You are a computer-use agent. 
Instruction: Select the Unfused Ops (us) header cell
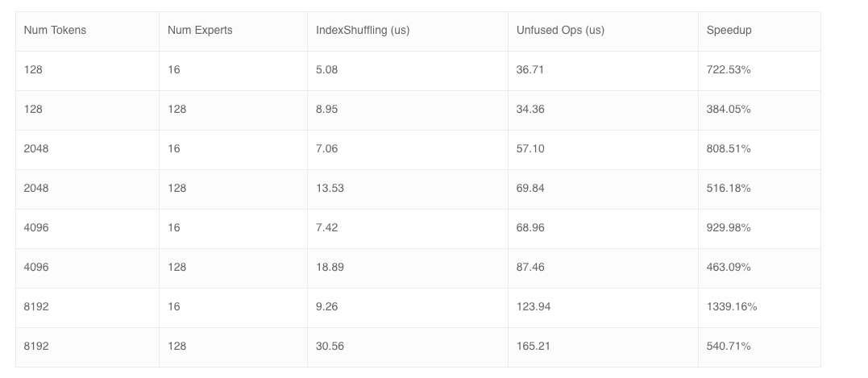[603, 31]
